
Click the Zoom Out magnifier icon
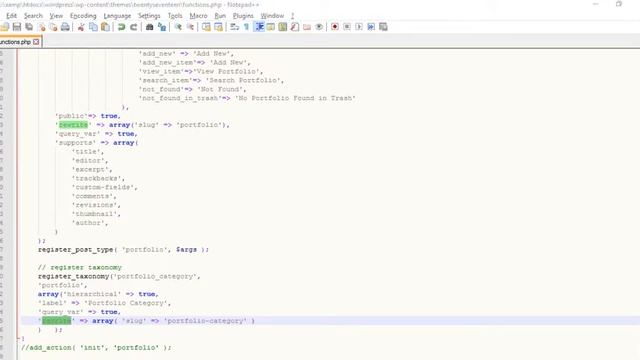(x=190, y=27)
